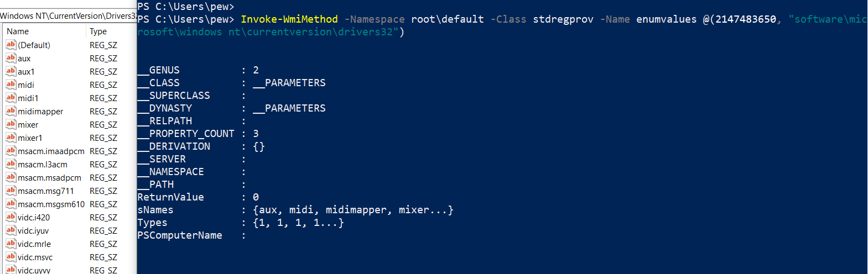868x274 pixels.
Task: Click the msacm.imaadpcm value icon
Action: [x=11, y=151]
